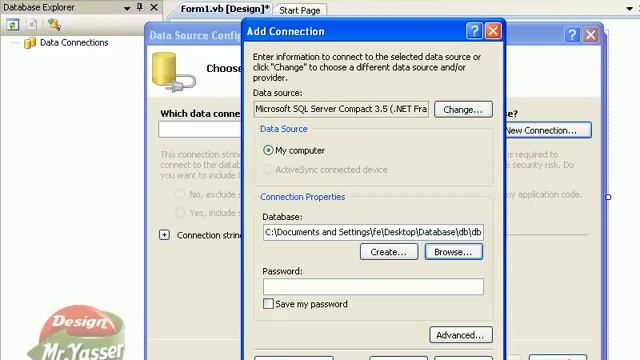
Task: Click the Database path input field
Action: coord(373,232)
